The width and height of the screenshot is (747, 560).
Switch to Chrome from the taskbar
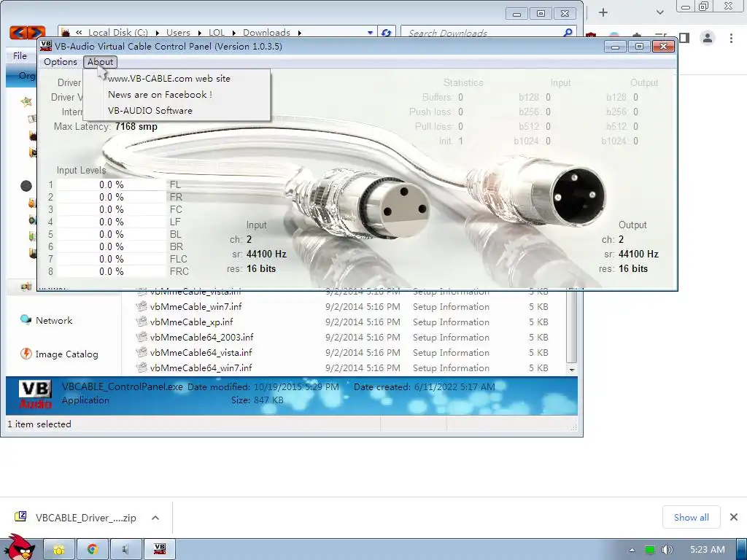click(x=93, y=550)
